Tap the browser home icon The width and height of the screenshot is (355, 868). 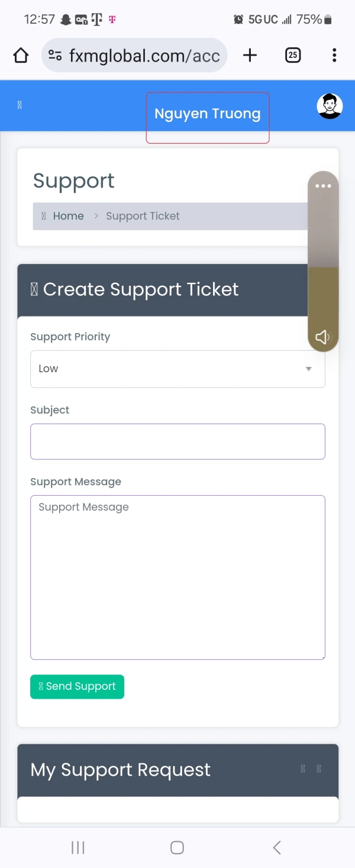tap(21, 56)
